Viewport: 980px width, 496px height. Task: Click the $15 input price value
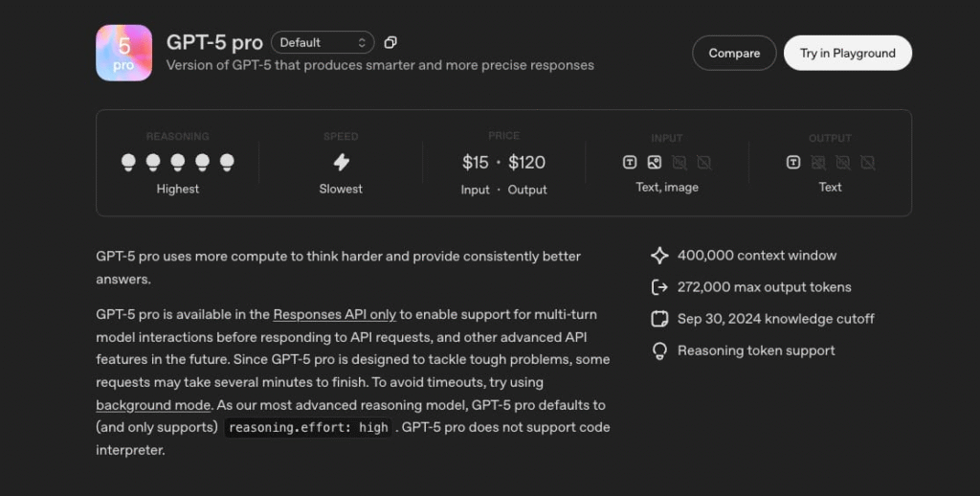[x=475, y=163]
